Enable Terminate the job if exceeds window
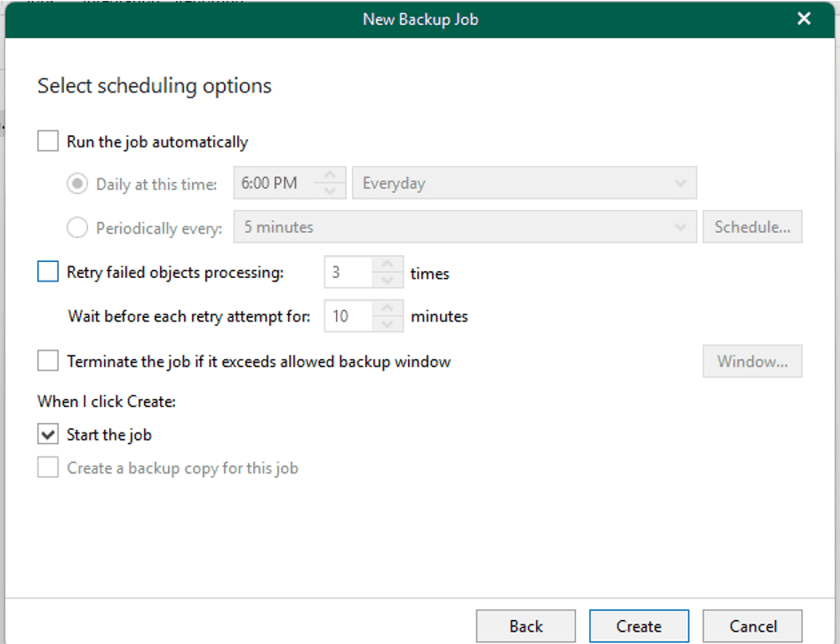This screenshot has width=840, height=644. click(x=48, y=362)
